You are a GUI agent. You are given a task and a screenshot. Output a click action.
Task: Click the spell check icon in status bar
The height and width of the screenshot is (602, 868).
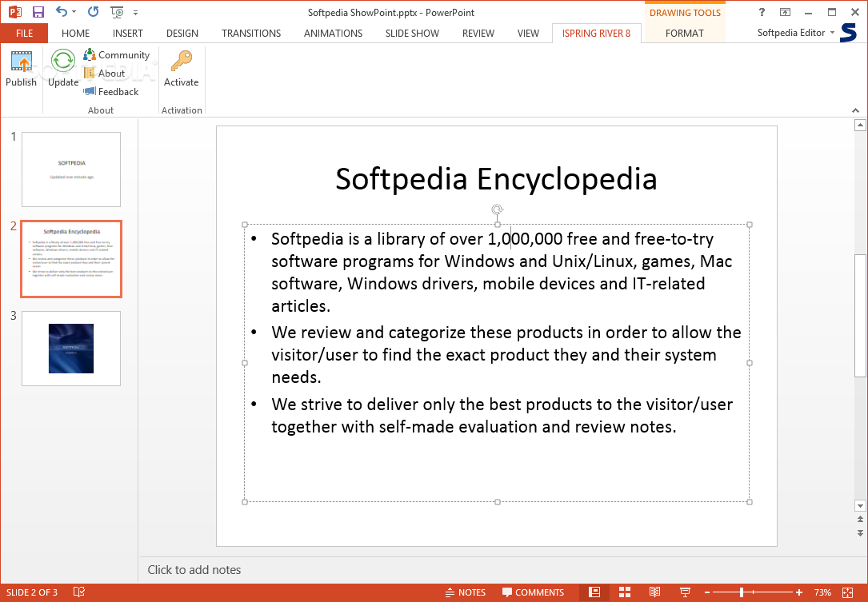coord(79,592)
